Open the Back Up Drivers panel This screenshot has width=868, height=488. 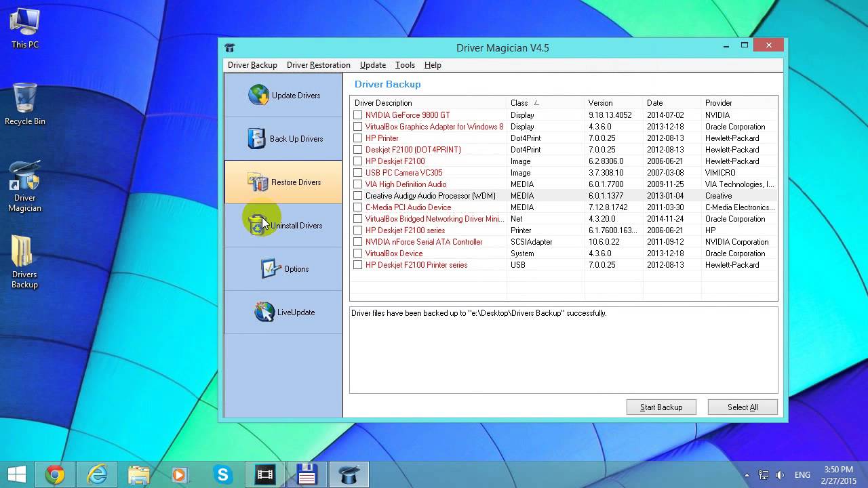283,139
